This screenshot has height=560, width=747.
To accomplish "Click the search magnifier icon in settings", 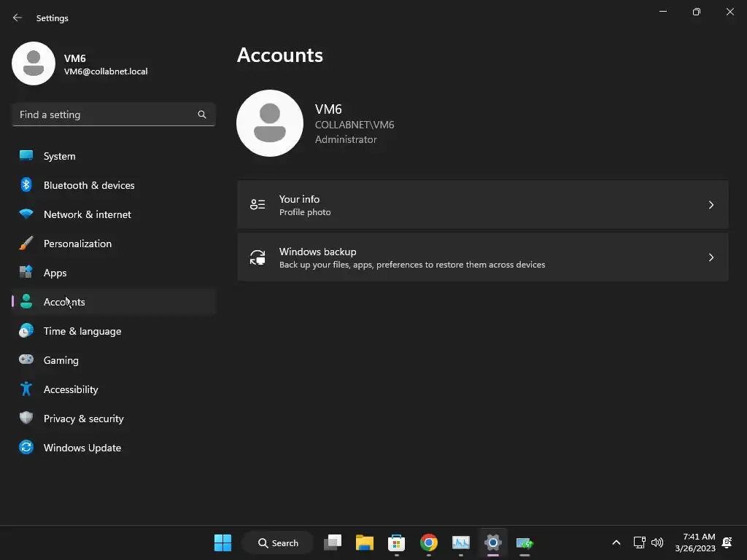I will 202,114.
